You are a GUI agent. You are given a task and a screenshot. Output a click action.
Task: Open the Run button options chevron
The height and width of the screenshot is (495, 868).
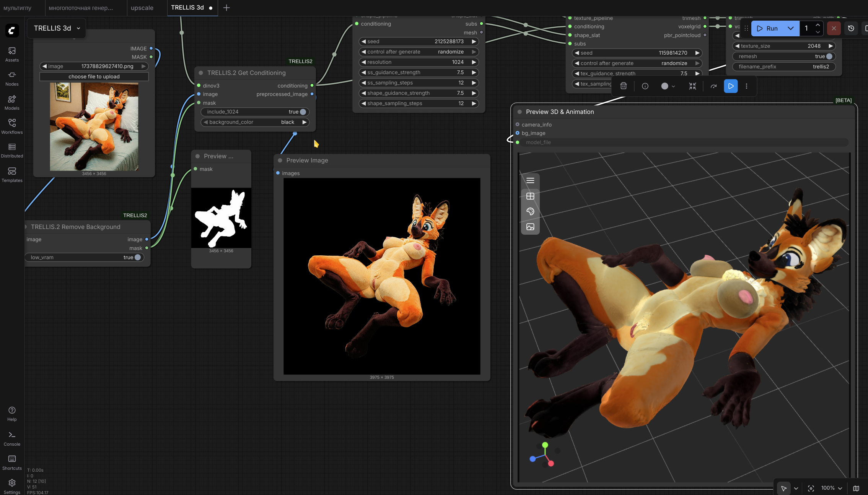[x=790, y=28]
